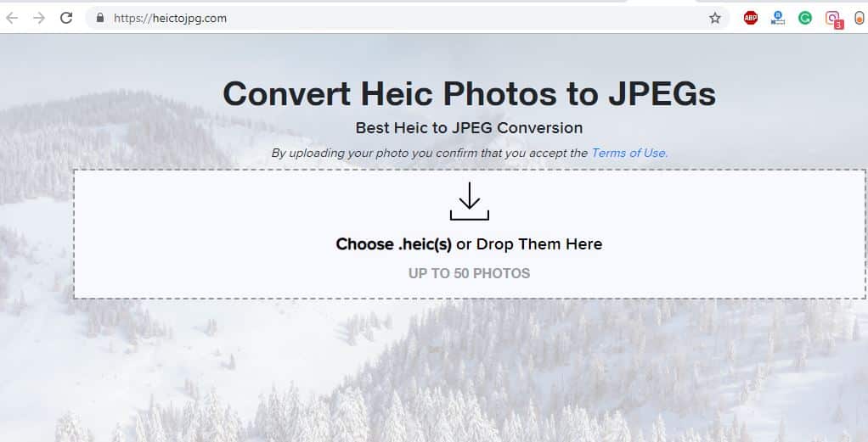Click the "Convert Heic Photos to JPEGs" heading

tap(469, 93)
